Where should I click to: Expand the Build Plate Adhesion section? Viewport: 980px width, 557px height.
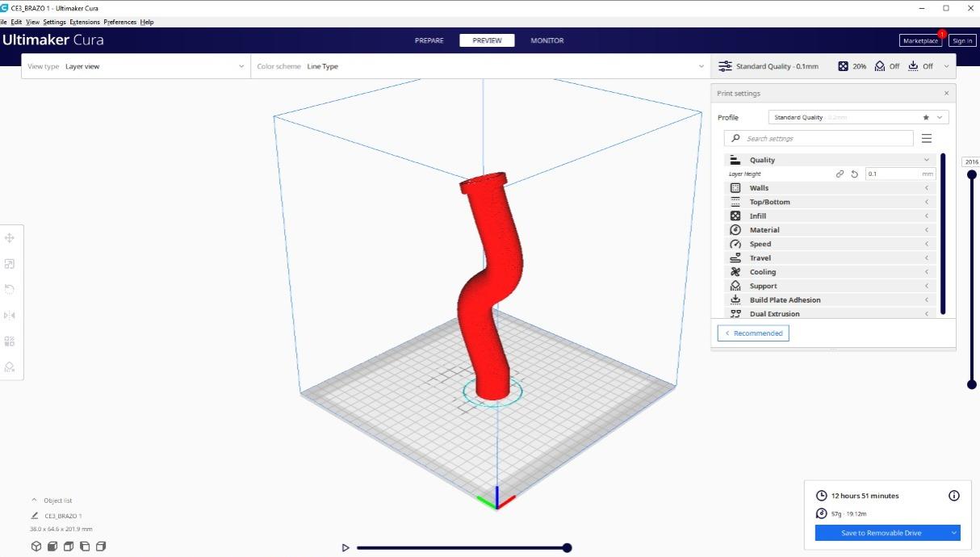point(831,299)
